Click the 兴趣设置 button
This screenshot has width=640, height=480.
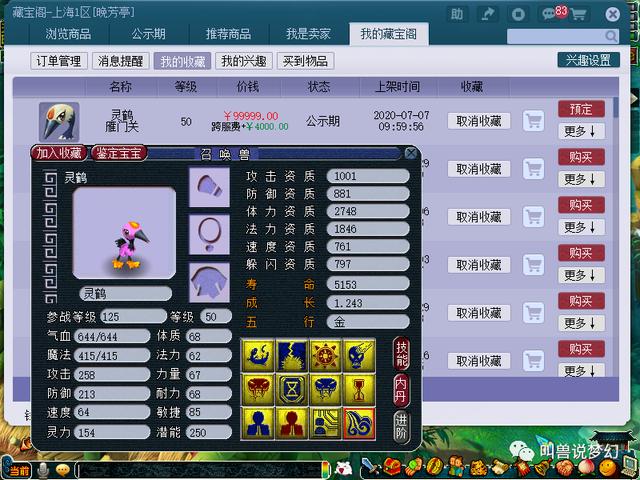pos(588,60)
